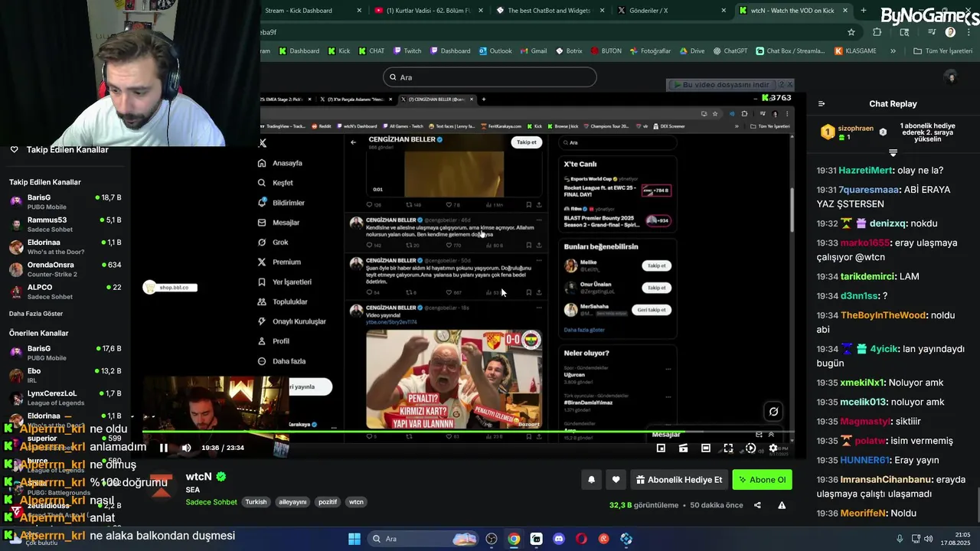980x551 pixels.
Task: Switch to the Gönderiler / X tab
Action: (x=671, y=11)
